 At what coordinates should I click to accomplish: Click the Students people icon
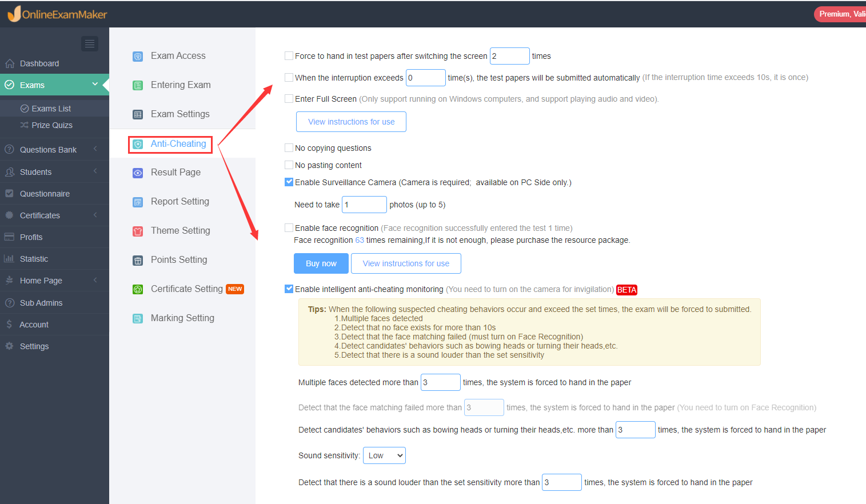tap(10, 172)
